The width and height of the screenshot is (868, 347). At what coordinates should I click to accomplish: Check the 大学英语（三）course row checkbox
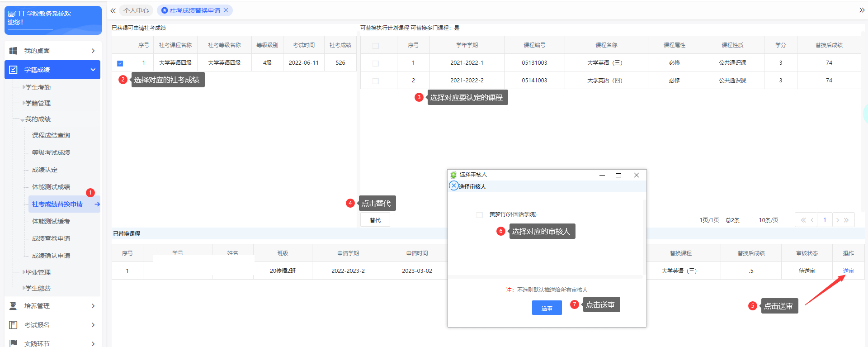point(375,63)
